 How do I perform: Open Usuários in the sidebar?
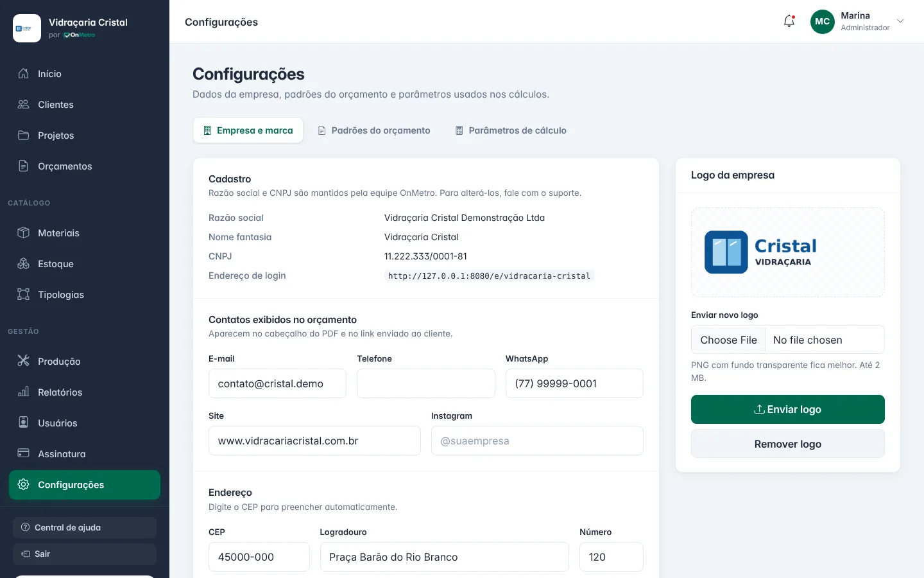point(85,423)
